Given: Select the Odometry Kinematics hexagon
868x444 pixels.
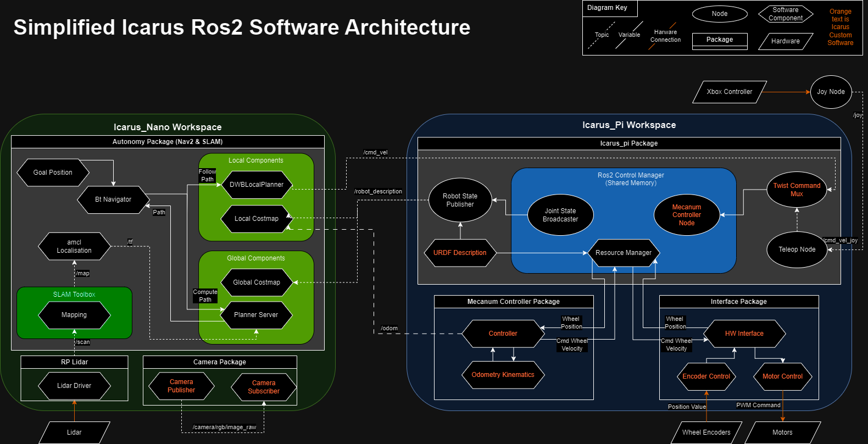Looking at the screenshot, I should (x=503, y=375).
